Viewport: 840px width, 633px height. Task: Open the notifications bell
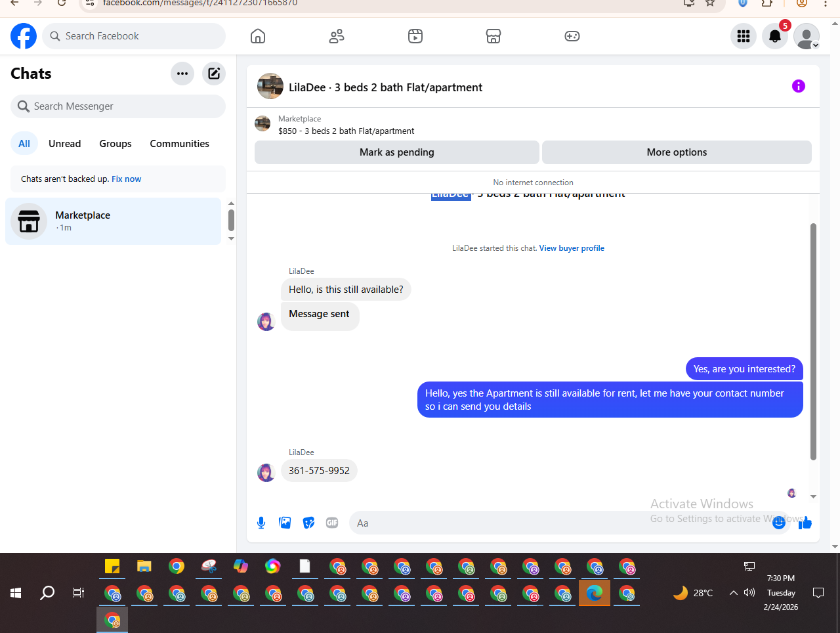click(x=775, y=36)
